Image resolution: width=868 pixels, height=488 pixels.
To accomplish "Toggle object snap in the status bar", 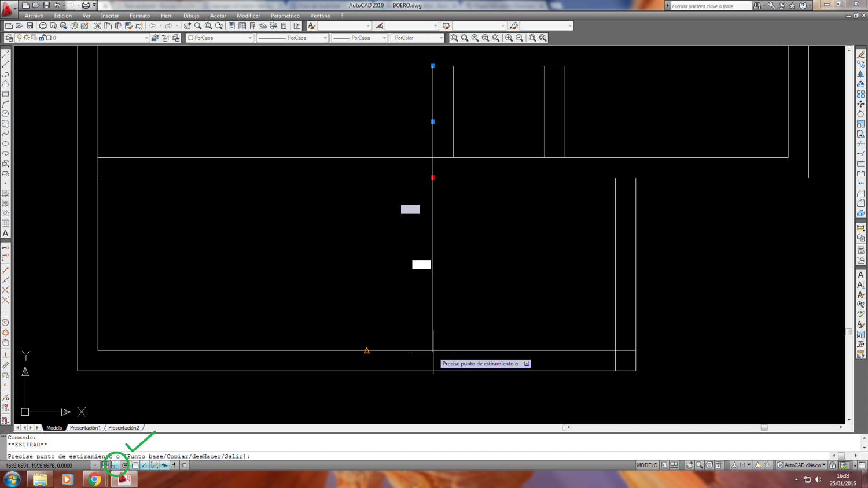I will click(135, 465).
